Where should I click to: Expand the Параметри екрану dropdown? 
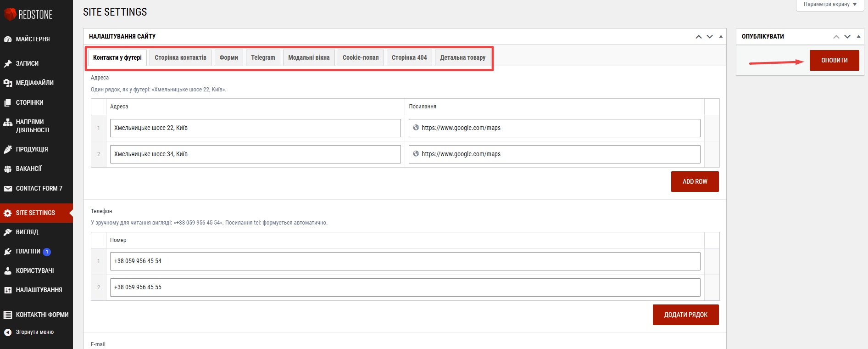(x=830, y=5)
